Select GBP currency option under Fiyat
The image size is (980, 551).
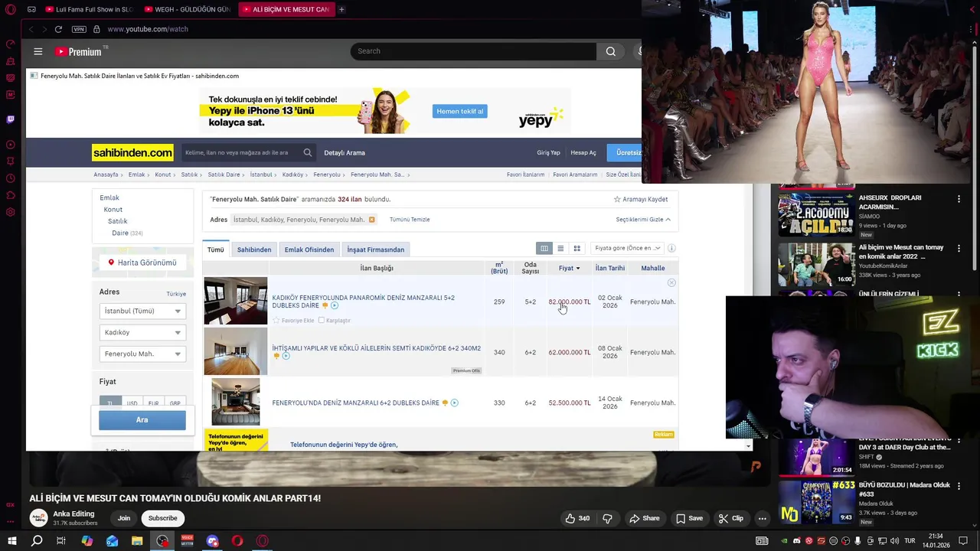tap(175, 403)
